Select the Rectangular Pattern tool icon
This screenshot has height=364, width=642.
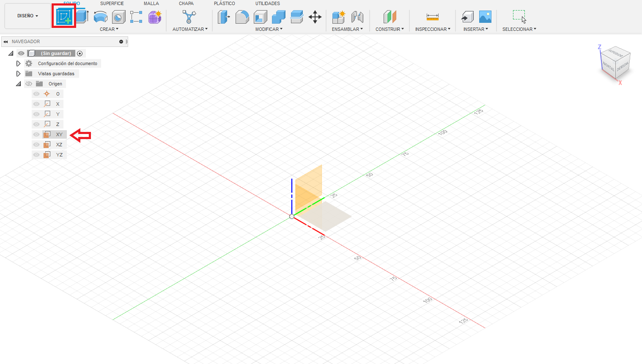(136, 17)
